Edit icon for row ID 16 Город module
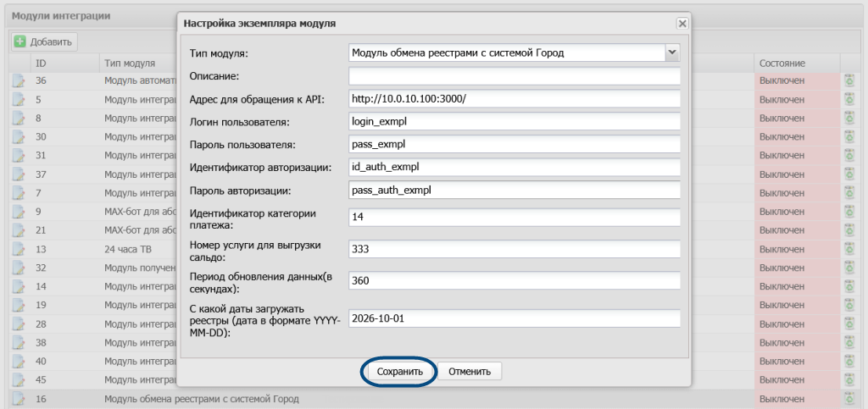 click(x=19, y=399)
